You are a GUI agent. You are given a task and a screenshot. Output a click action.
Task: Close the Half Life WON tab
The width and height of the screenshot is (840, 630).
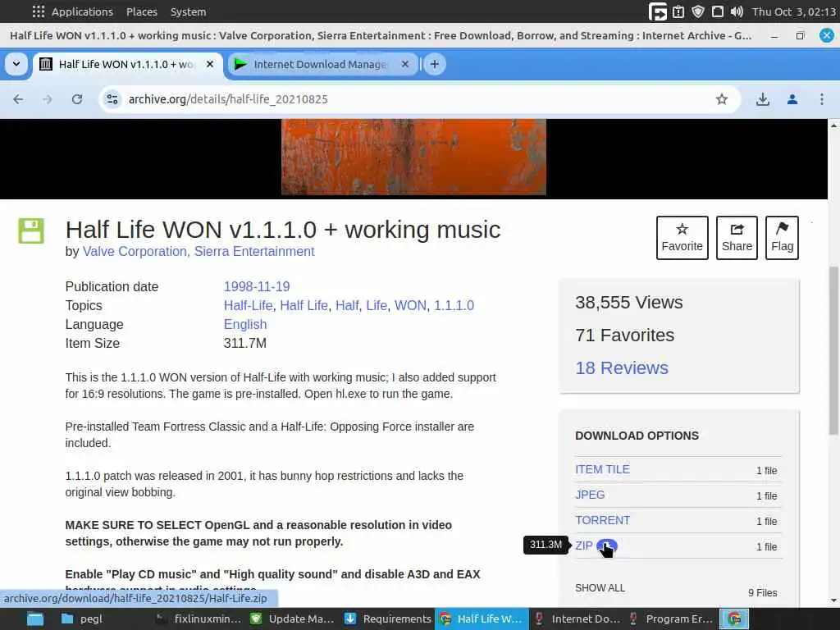pyautogui.click(x=210, y=64)
